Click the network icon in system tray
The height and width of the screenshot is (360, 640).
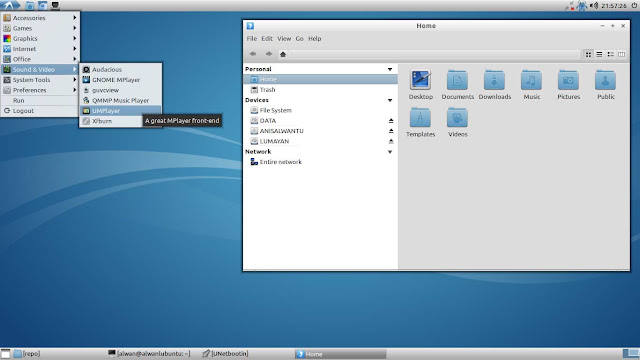569,6
